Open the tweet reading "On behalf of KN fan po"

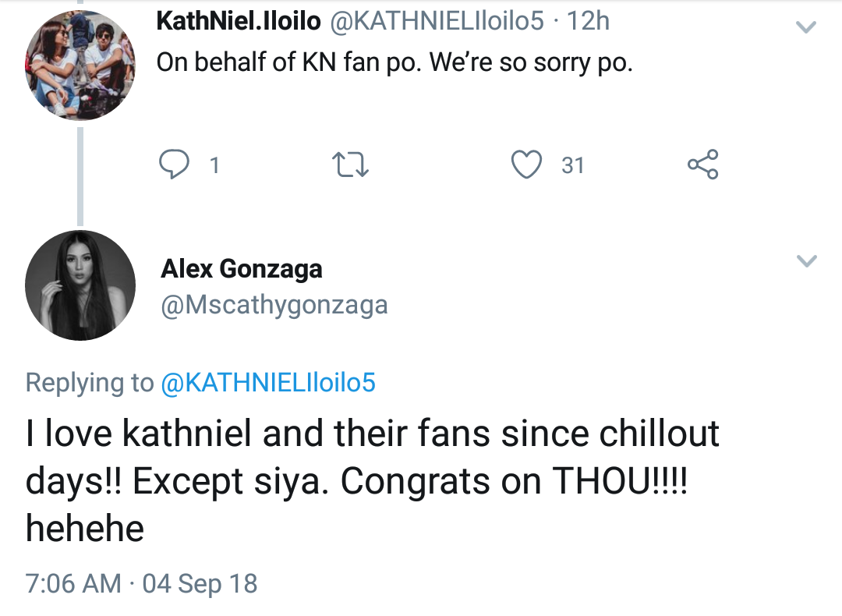(x=394, y=63)
